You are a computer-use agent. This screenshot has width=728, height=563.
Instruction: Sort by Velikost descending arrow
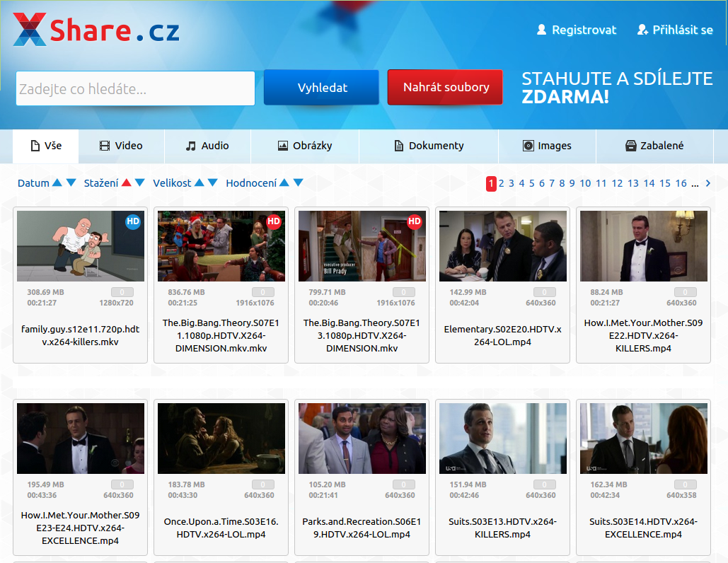click(213, 183)
